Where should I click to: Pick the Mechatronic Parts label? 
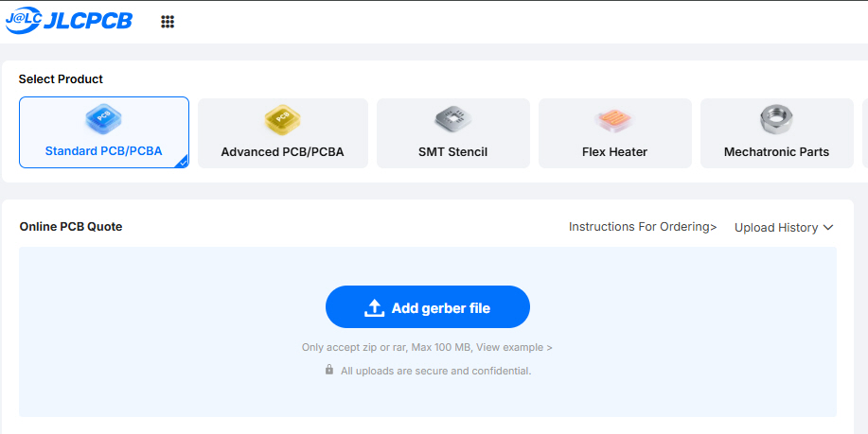776,151
